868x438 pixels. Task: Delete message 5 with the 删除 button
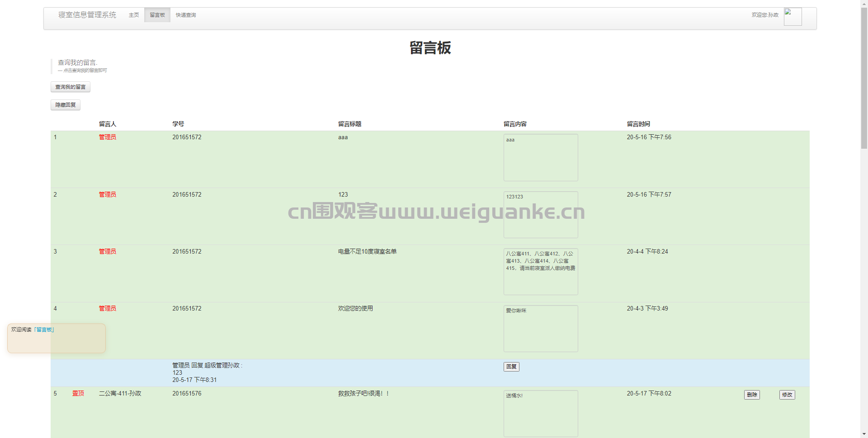click(x=752, y=395)
